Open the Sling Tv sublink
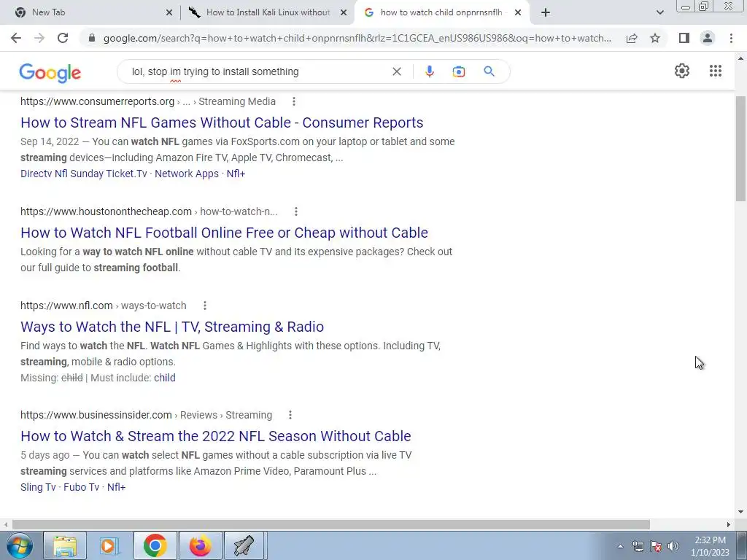 38,487
